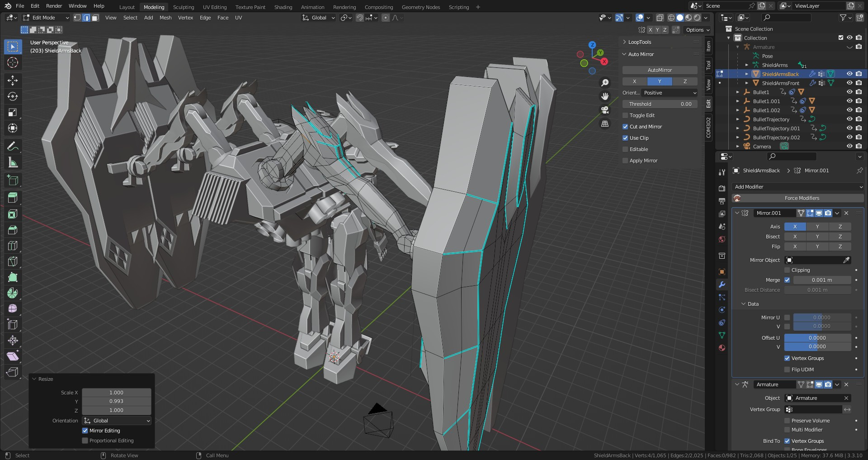Switch orthographic/perspective grid icon

pos(605,123)
